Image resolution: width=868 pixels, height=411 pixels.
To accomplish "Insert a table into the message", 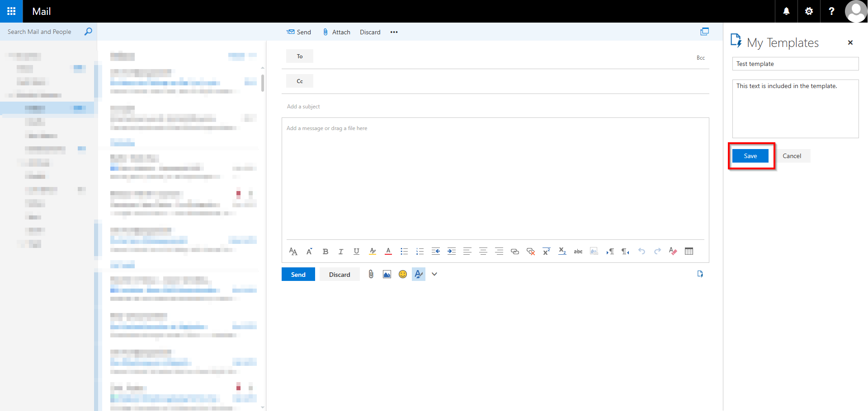I will coord(689,251).
